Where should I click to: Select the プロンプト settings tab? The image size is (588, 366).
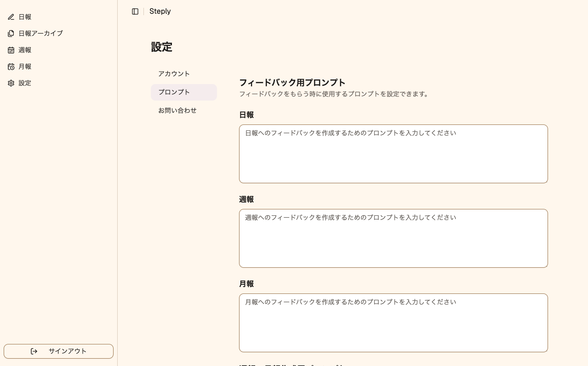[184, 92]
